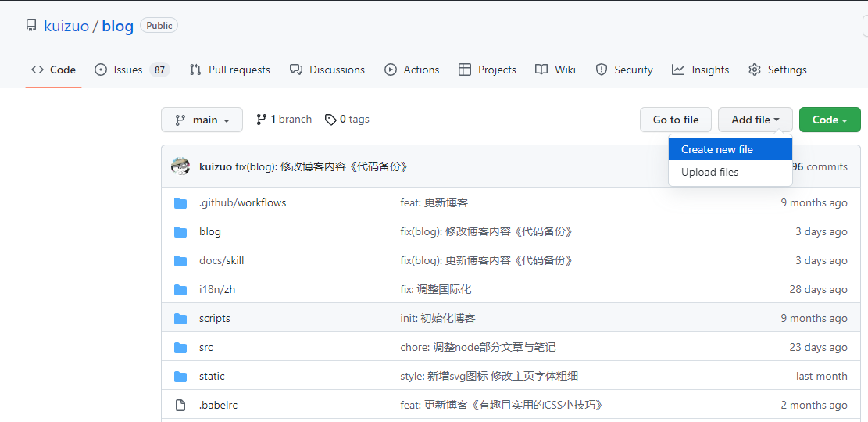868x422 pixels.
Task: Click the folder icon for static
Action: [x=180, y=376]
